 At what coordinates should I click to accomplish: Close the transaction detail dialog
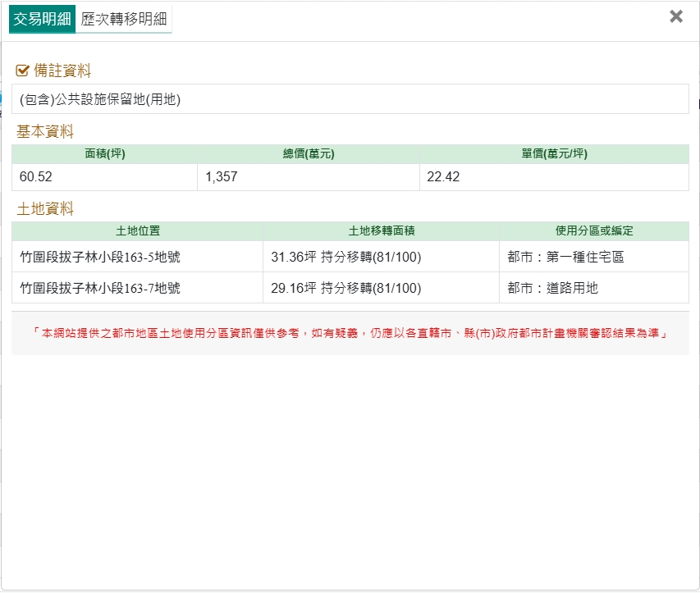[676, 16]
